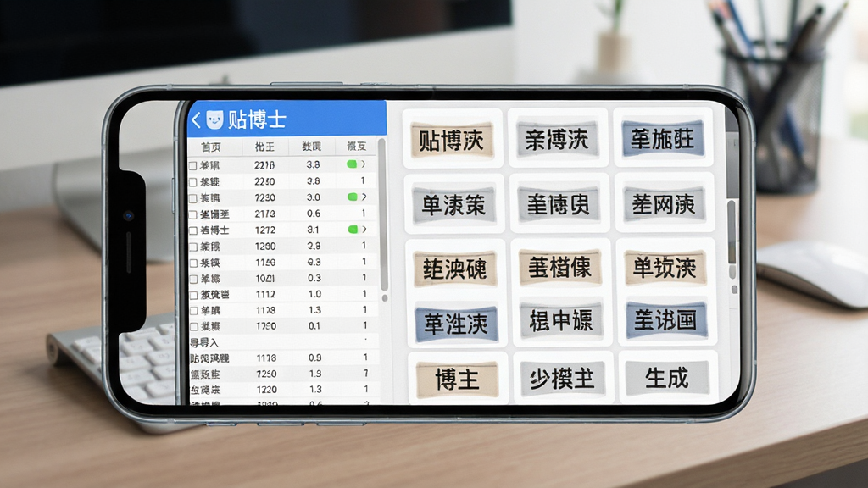Image resolution: width=868 pixels, height=488 pixels.
Task: Tap the 贴博士 title in the blue header
Action: (257, 119)
